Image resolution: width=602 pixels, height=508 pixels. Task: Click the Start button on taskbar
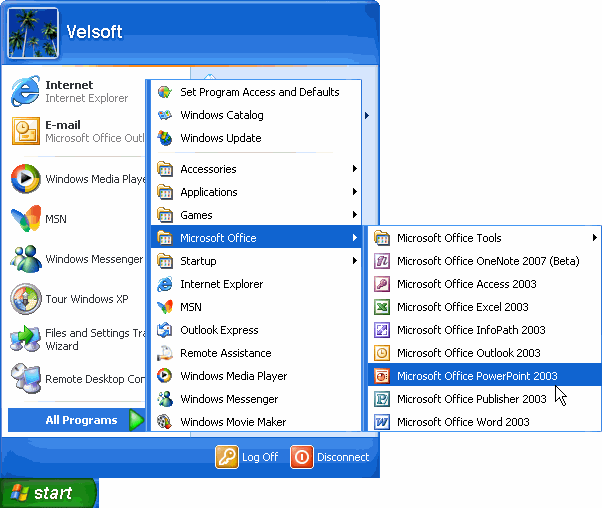point(48,493)
